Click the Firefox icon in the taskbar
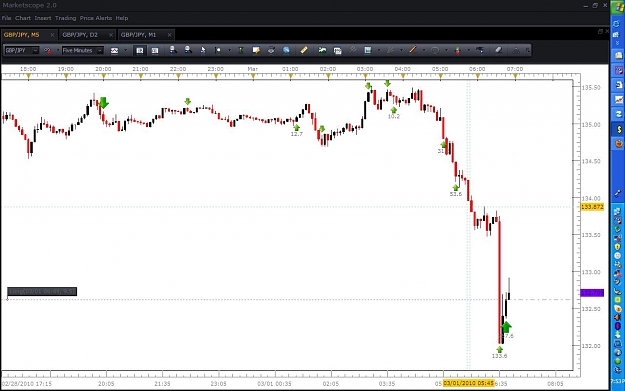The width and height of the screenshot is (625, 391). [x=619, y=143]
